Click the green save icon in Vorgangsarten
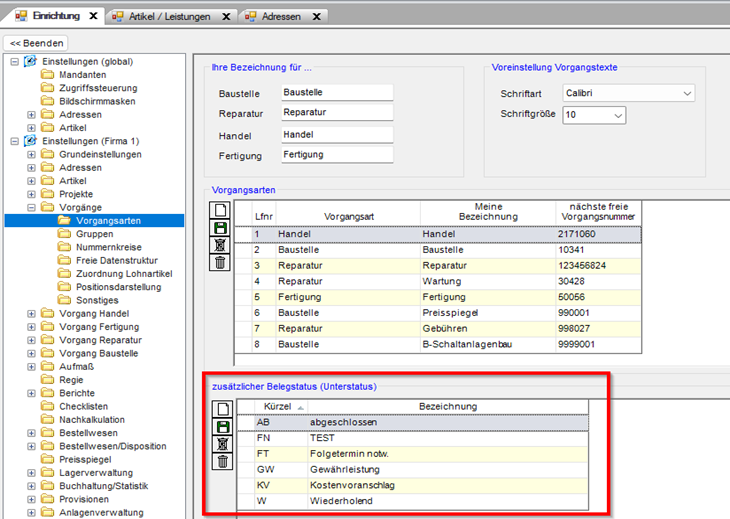Viewport: 730px width, 519px height. tap(221, 228)
